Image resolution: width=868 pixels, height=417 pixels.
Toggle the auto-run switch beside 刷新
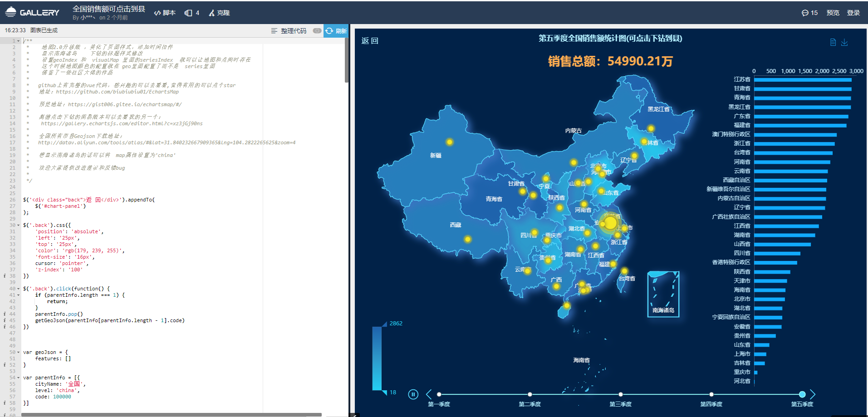(317, 31)
